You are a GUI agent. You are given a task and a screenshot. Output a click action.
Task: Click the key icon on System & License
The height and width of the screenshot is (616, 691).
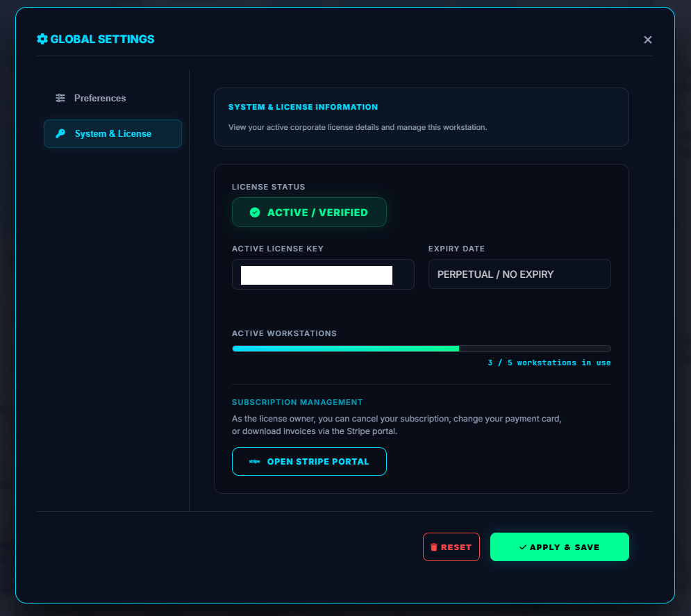(60, 133)
